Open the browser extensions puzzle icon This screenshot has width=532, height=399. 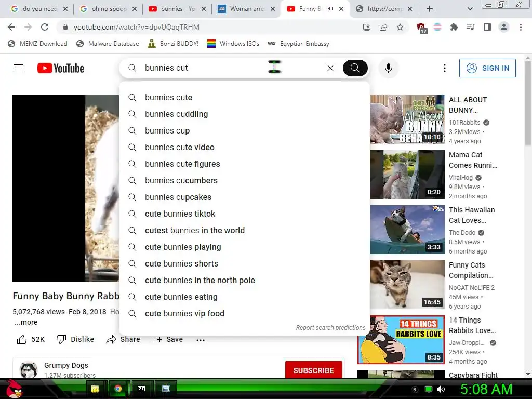pos(454,27)
